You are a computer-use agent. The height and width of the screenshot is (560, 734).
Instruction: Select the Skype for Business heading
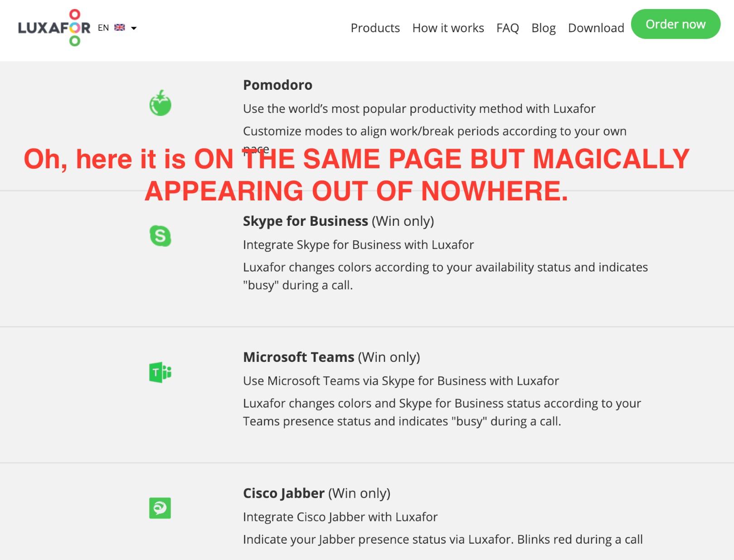coord(338,221)
